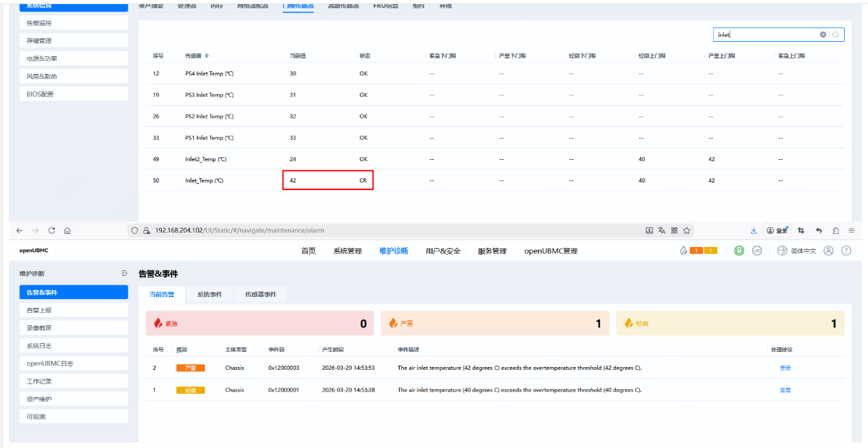
Task: Open the browser downloads arrow icon
Action: coord(754,231)
